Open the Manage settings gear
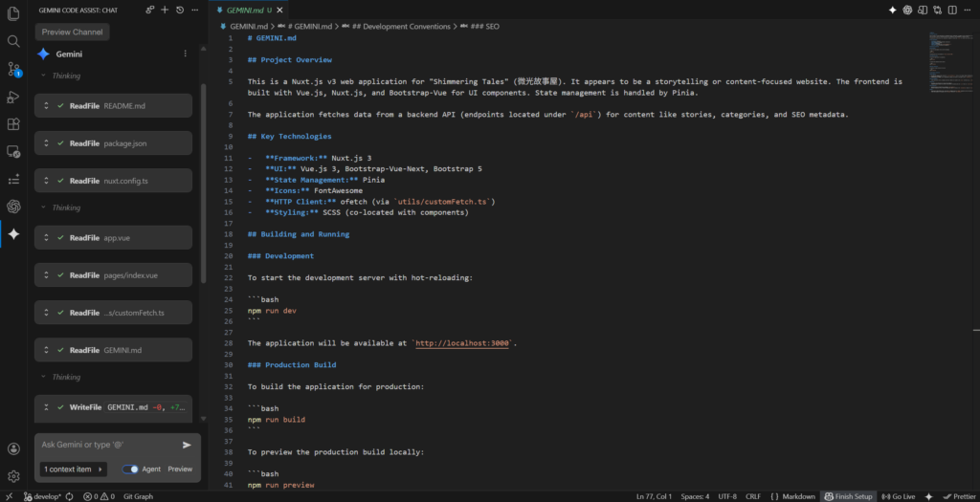Image resolution: width=980 pixels, height=502 pixels. 13,475
